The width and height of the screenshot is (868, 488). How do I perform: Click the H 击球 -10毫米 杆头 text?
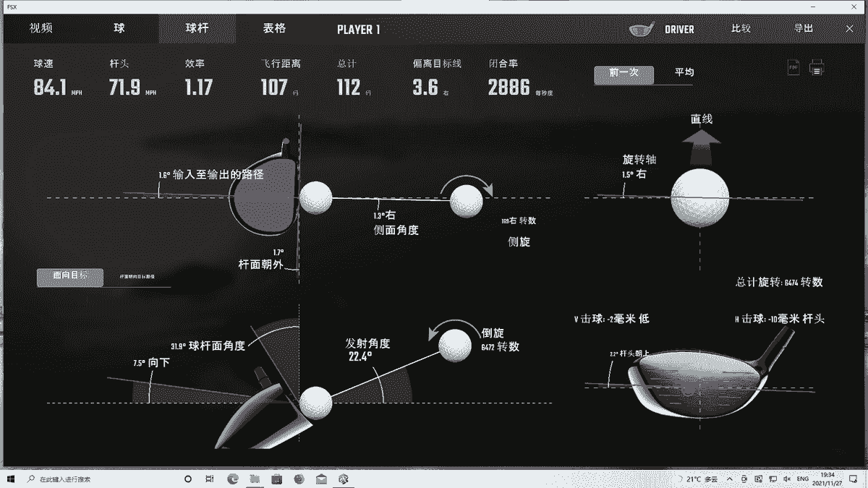(778, 319)
